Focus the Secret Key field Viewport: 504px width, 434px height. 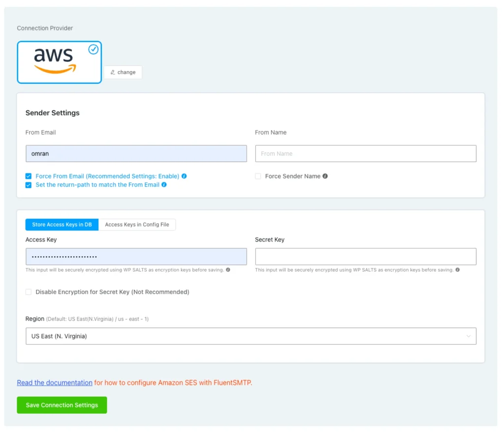click(x=366, y=257)
